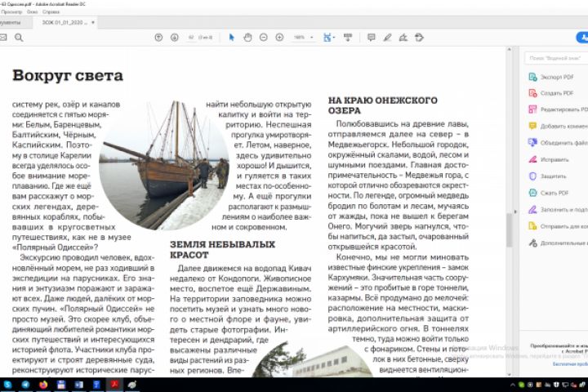Click the zoom in plus icon

(279, 37)
